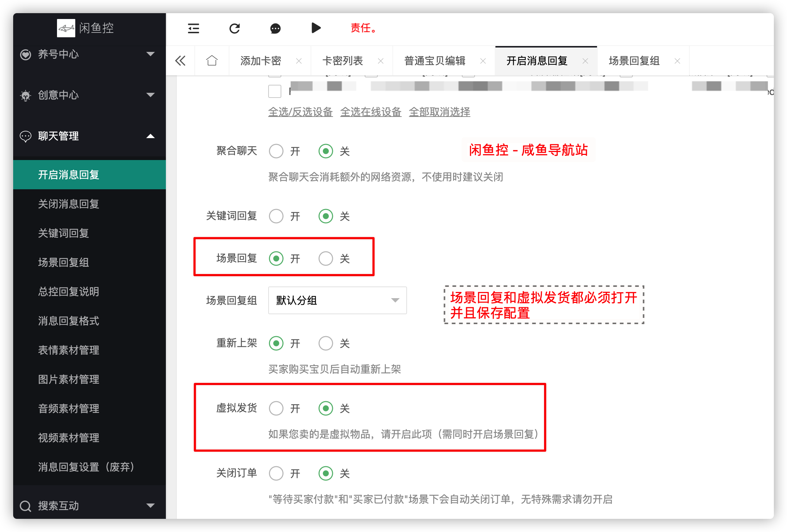The width and height of the screenshot is (787, 532).
Task: Enable 关键词回复 by selecting 开
Action: click(276, 216)
